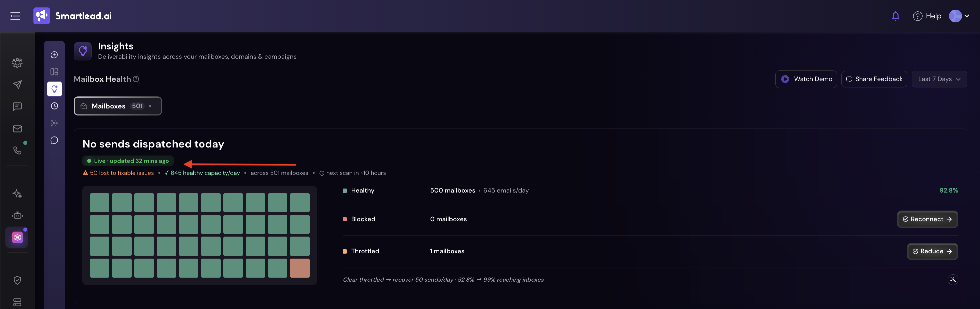Image resolution: width=980 pixels, height=309 pixels.
Task: Click the Reduce button for Throttled mailboxes
Action: [x=932, y=252]
